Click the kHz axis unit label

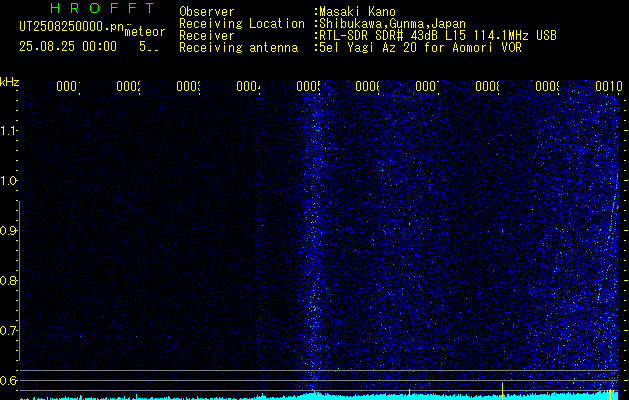pyautogui.click(x=9, y=83)
